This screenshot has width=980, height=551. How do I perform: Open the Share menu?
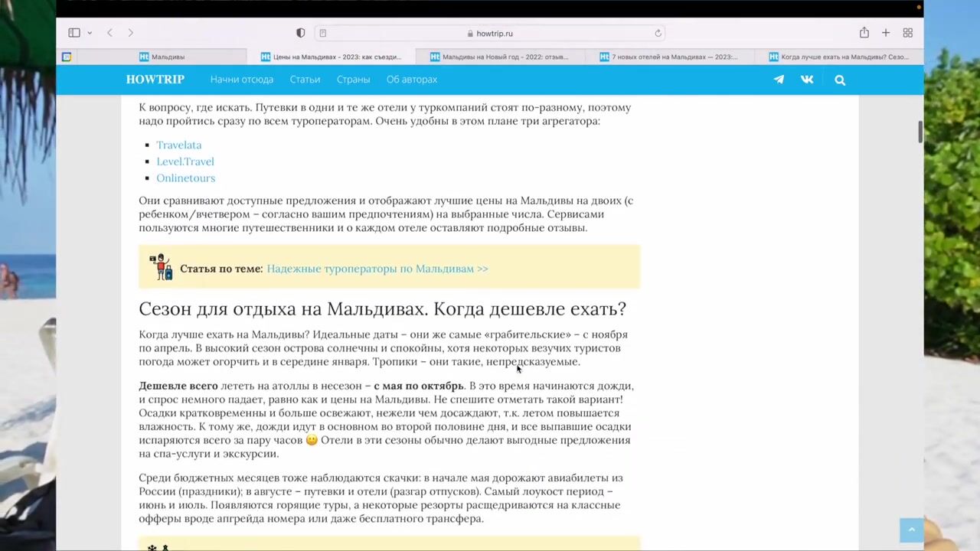[864, 33]
